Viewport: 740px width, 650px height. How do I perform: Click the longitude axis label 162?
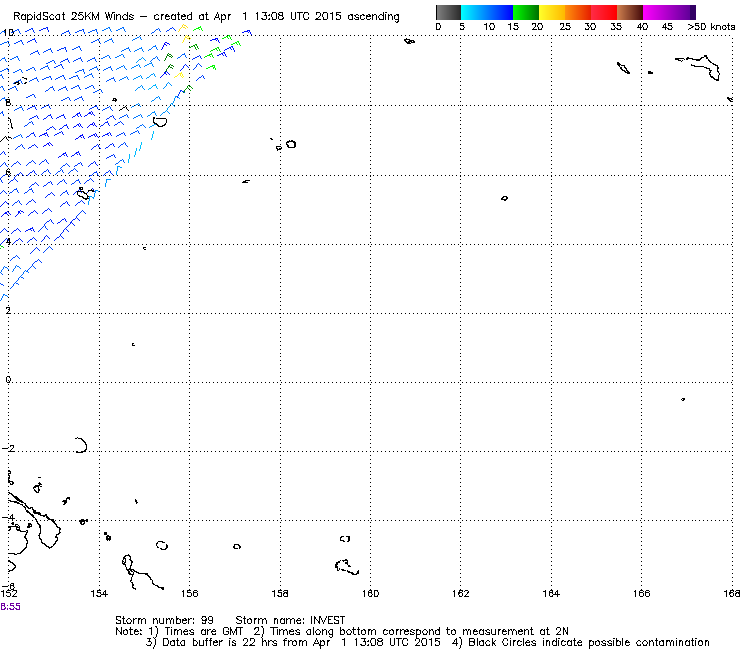click(x=461, y=593)
